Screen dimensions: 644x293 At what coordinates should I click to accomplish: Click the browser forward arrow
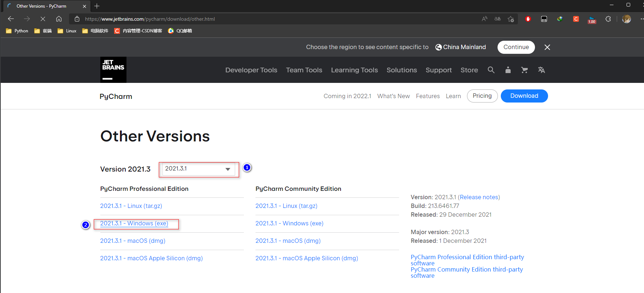(x=27, y=19)
